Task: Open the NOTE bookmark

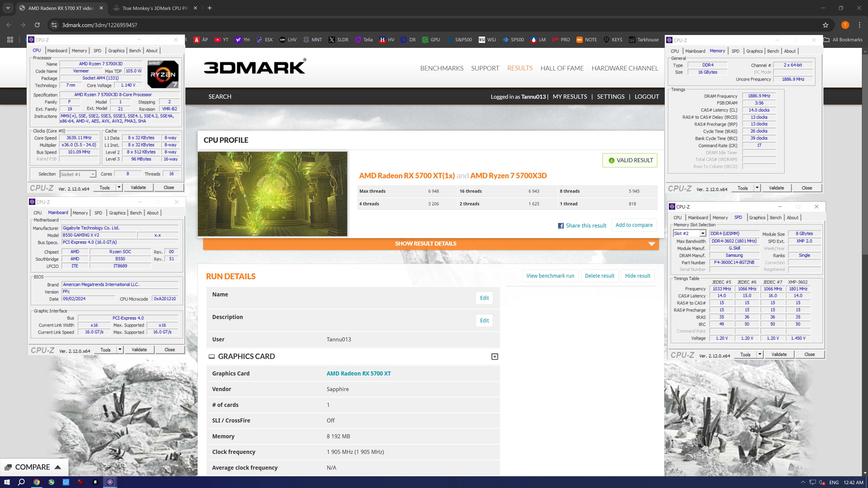Action: pos(587,40)
